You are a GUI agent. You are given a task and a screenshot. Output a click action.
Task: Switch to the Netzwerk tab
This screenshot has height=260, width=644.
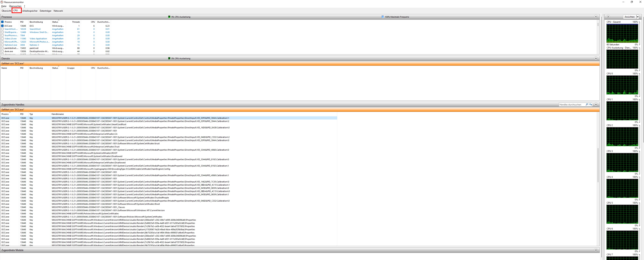tap(58, 11)
